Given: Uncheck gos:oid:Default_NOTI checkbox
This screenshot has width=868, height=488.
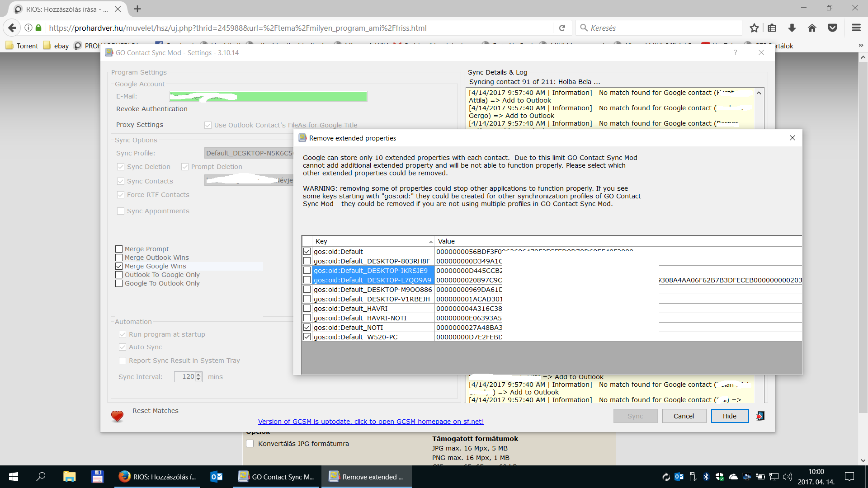Looking at the screenshot, I should coord(307,328).
